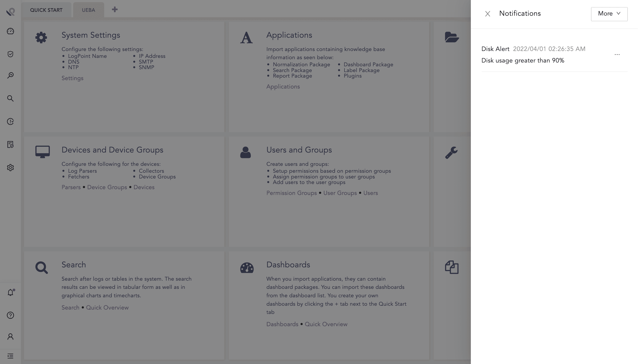Open the search icon in left sidebar
This screenshot has height=364, width=638.
pyautogui.click(x=10, y=98)
